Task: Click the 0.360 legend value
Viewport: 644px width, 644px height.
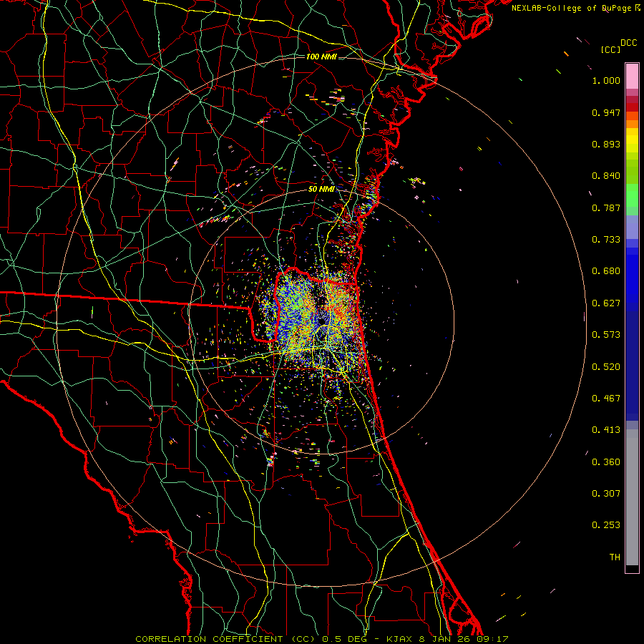Action: point(606,462)
